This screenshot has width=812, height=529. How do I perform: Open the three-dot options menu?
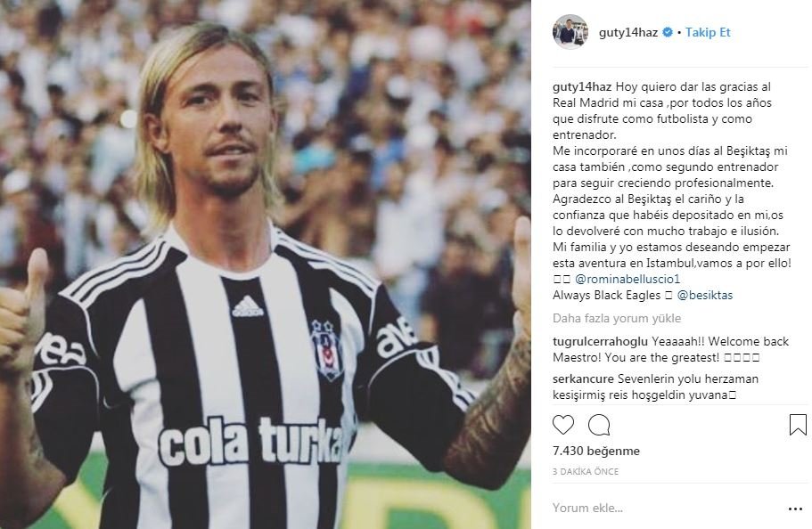click(x=795, y=509)
